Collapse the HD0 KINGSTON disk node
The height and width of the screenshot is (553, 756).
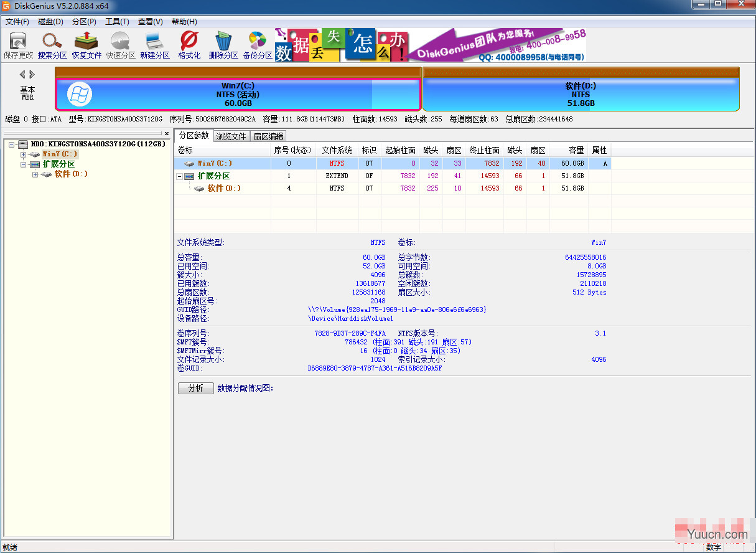12,144
